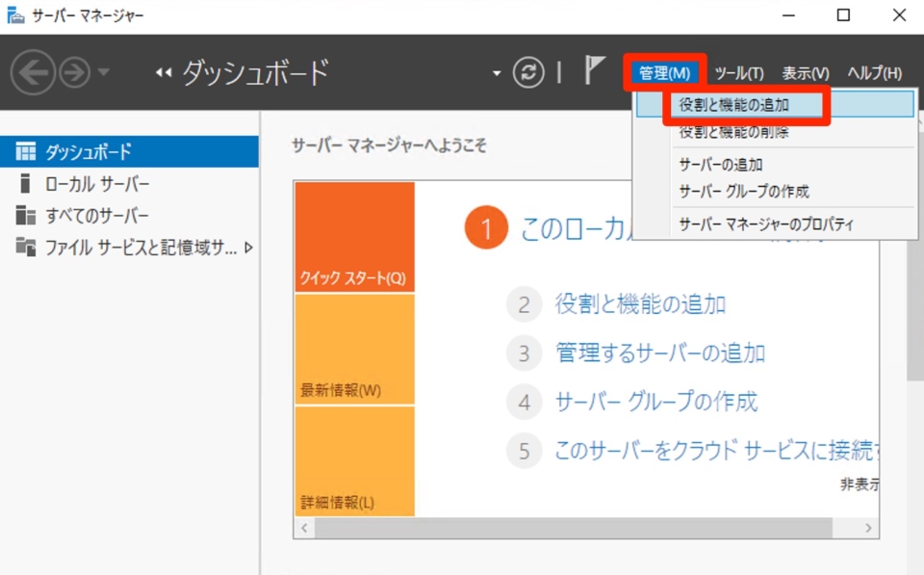The image size is (924, 575).
Task: Click the dashboard grid icon in sidebar
Action: [25, 151]
